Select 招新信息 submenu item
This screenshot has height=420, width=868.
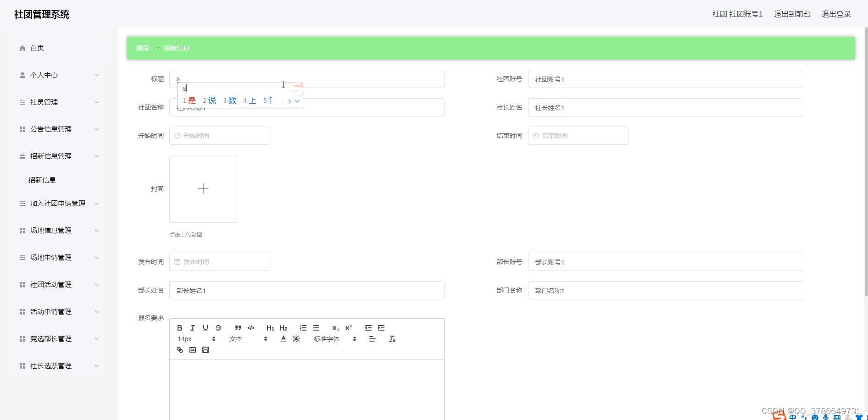[x=42, y=180]
